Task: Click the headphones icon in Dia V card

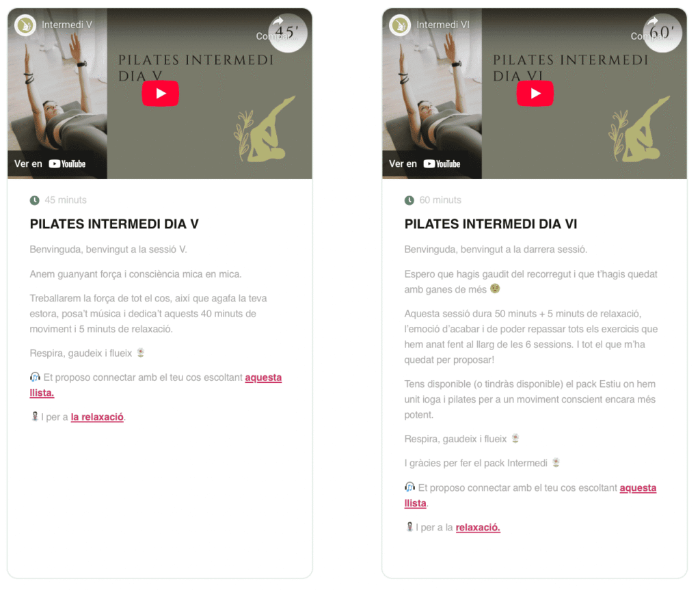Action: click(x=35, y=377)
